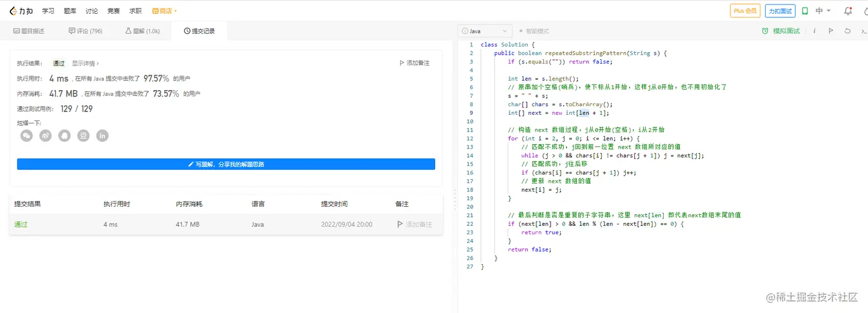Click 添加备注 beside 执行结果
The image size is (868, 313).
(414, 63)
